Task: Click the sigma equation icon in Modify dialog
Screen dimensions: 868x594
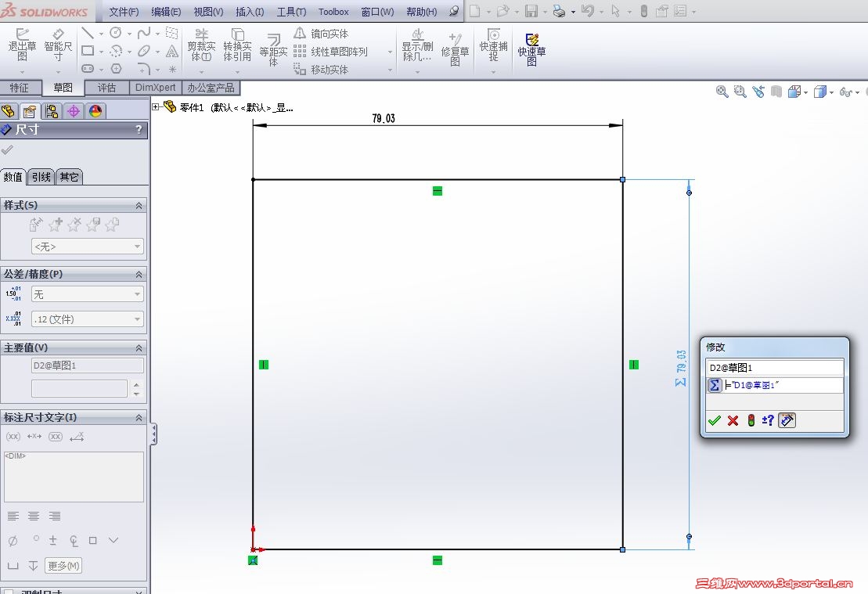Action: pyautogui.click(x=714, y=385)
